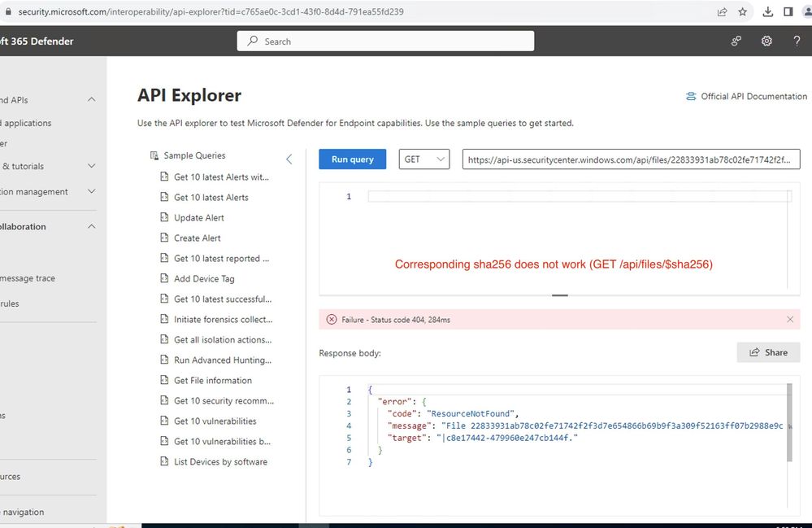Open 'urces' sidebar item
Screen dimensions: 812x528
[x=10, y=477]
